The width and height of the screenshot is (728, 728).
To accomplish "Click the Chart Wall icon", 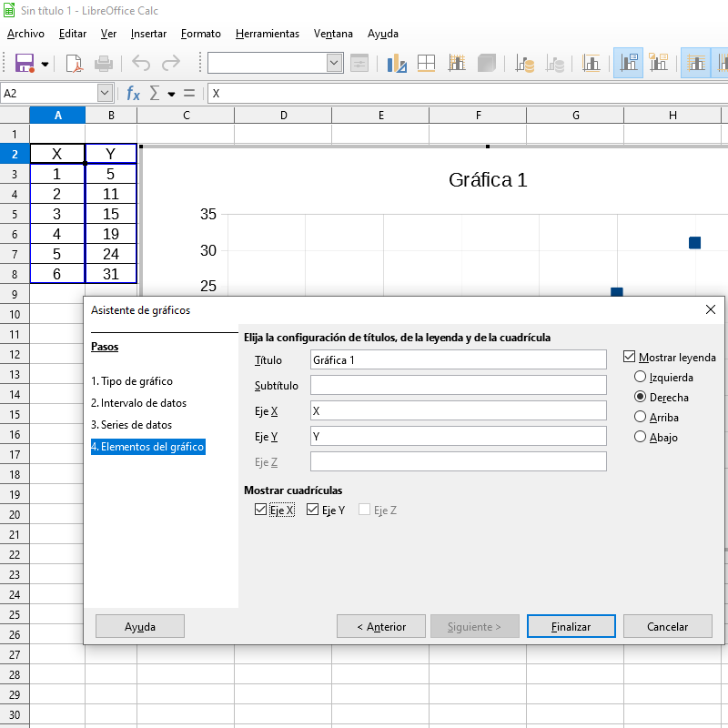I will pyautogui.click(x=457, y=63).
